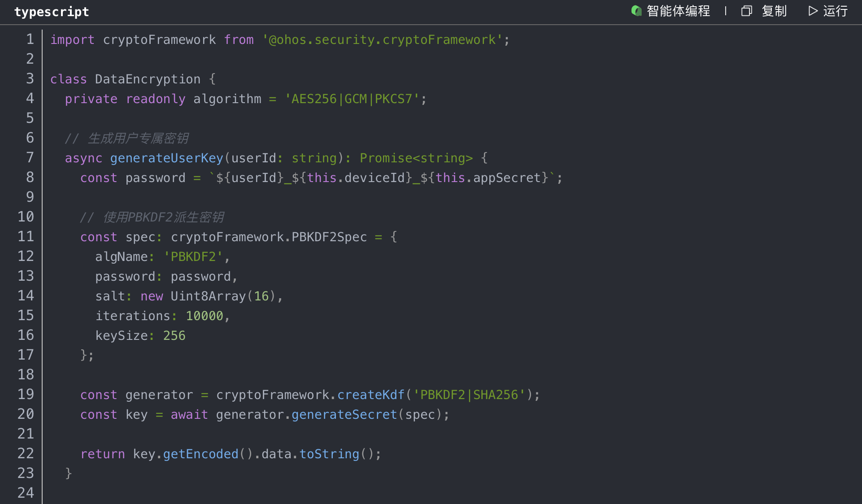This screenshot has width=862, height=504.
Task: Click the createKdf function call
Action: [x=370, y=395]
